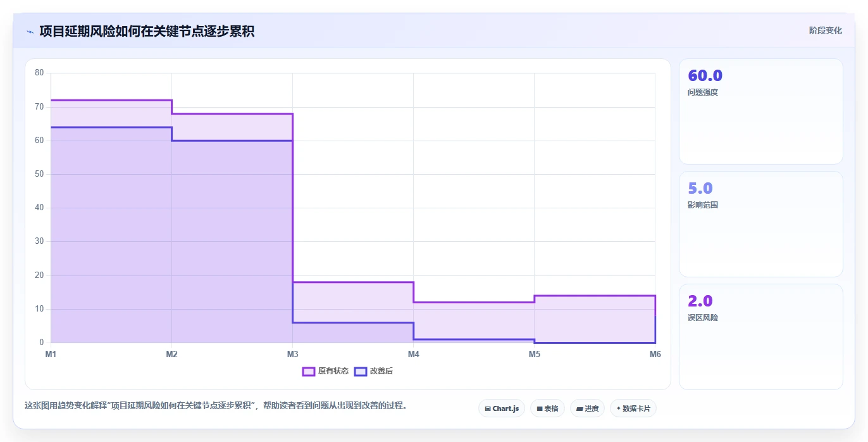The height and width of the screenshot is (442, 868).
Task: Toggle the 原有状态 legend entry
Action: [325, 371]
